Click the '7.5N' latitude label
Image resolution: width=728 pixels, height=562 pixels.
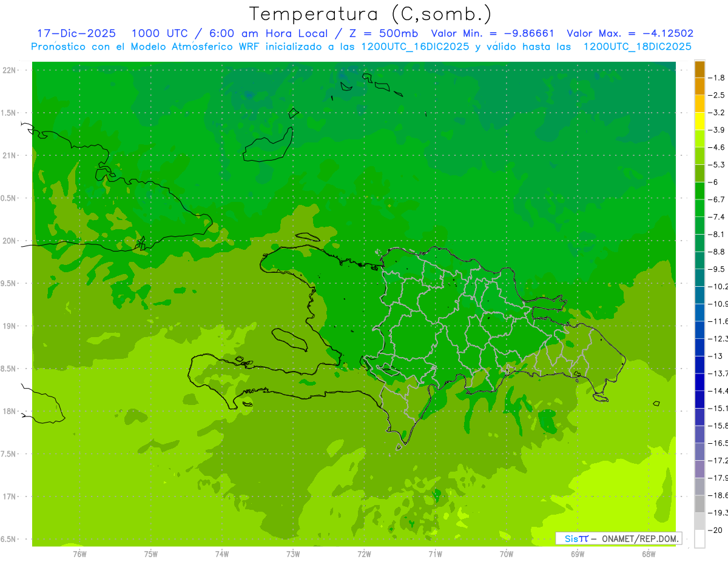coord(8,454)
